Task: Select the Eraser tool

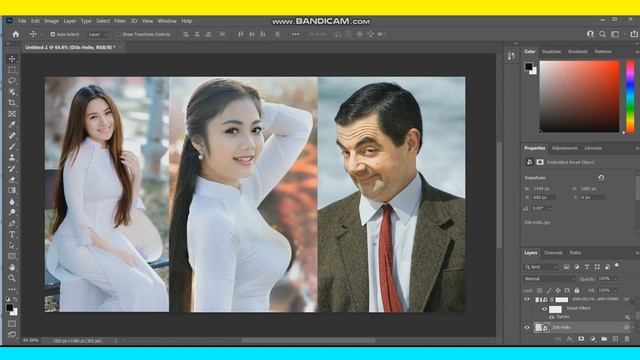Action: pos(12,180)
